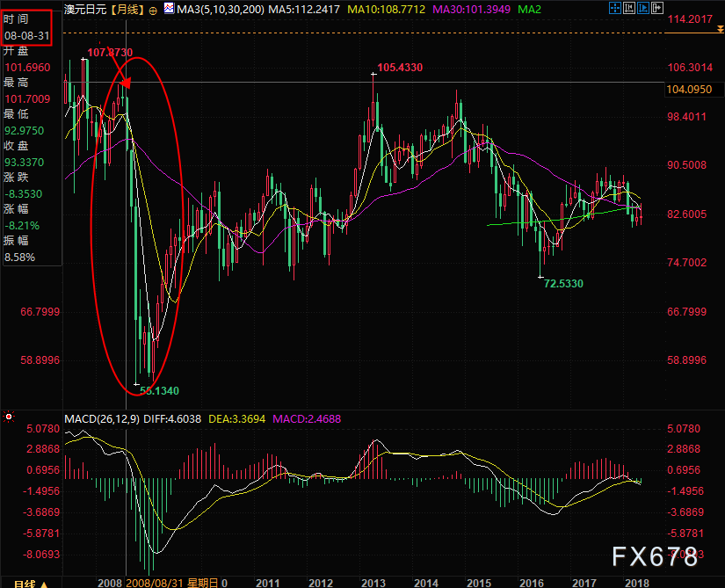Click the 2008/08/31 date label

coord(155,583)
